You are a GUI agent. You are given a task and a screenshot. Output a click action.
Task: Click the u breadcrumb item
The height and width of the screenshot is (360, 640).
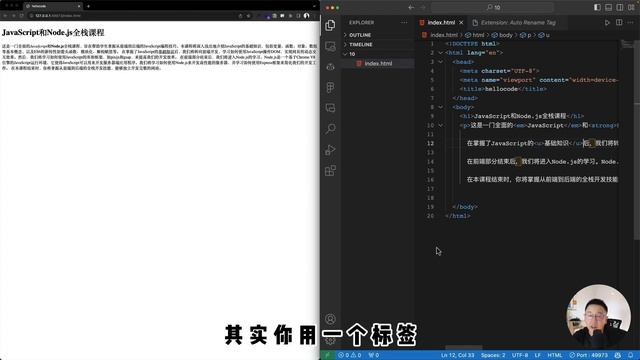544,35
